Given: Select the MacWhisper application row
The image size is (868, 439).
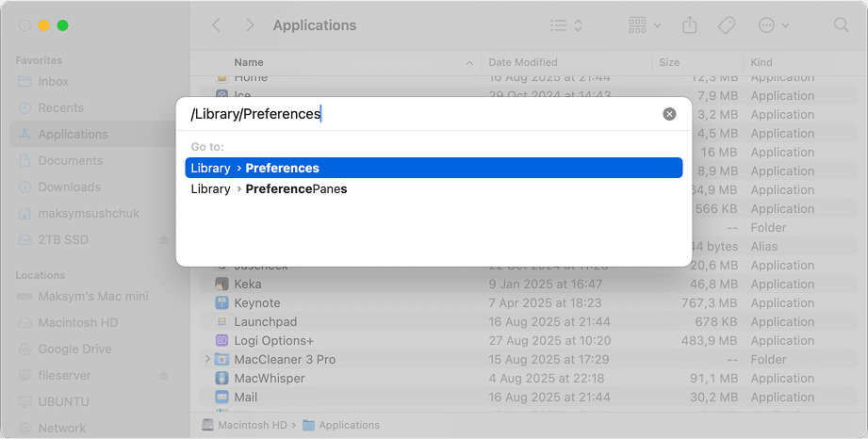Looking at the screenshot, I should click(x=528, y=378).
